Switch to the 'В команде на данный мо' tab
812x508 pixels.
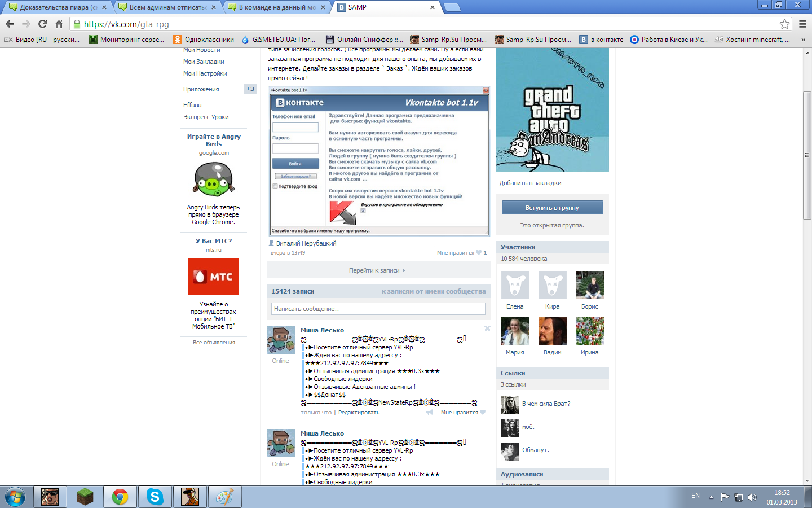[x=276, y=7]
